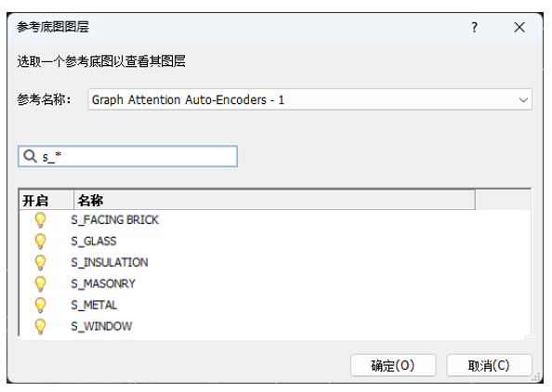Select the S_FACING BRICK layer name

coord(114,220)
